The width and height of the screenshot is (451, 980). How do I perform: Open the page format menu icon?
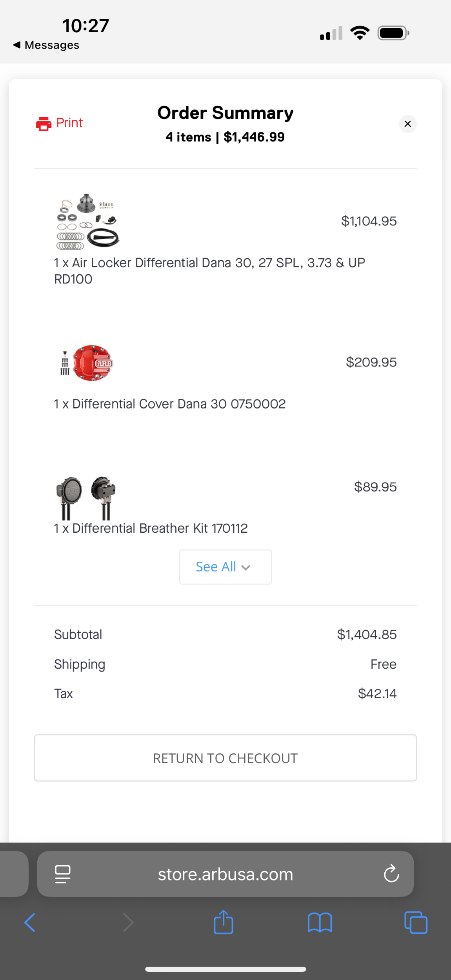tap(63, 874)
